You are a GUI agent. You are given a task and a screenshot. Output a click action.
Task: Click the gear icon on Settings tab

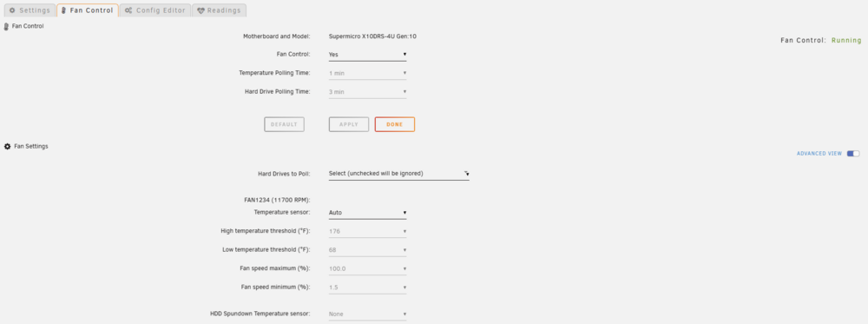(12, 10)
